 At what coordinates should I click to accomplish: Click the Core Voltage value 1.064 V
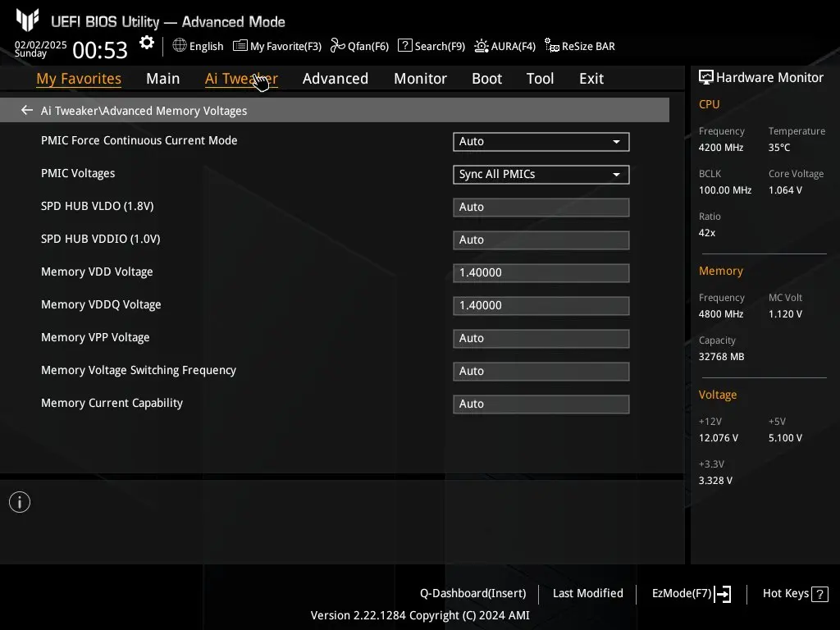pyautogui.click(x=785, y=190)
